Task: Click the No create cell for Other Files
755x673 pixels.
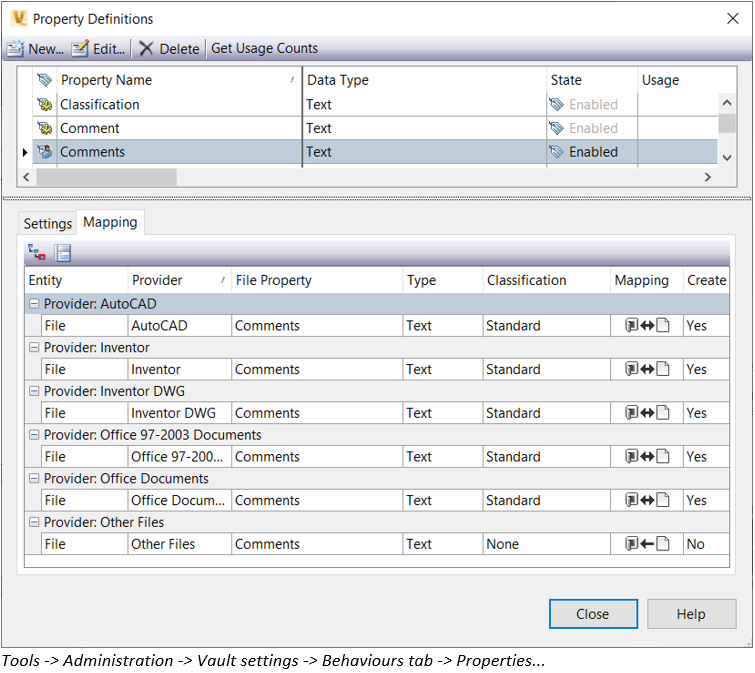Action: click(706, 544)
